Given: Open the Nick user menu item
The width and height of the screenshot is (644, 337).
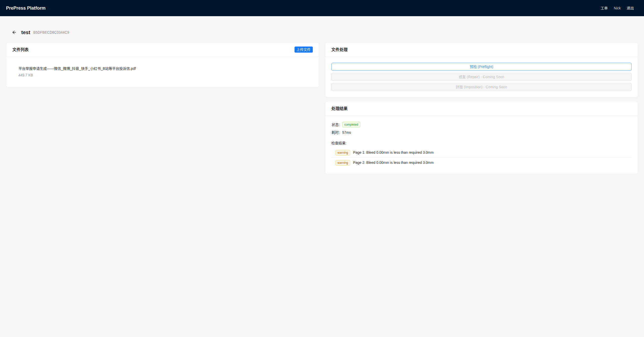Looking at the screenshot, I should [617, 8].
